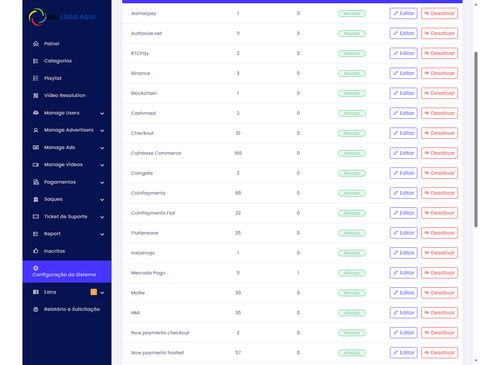Deactivate the Mercado Pago gateway
This screenshot has width=500, height=365.
pos(439,273)
